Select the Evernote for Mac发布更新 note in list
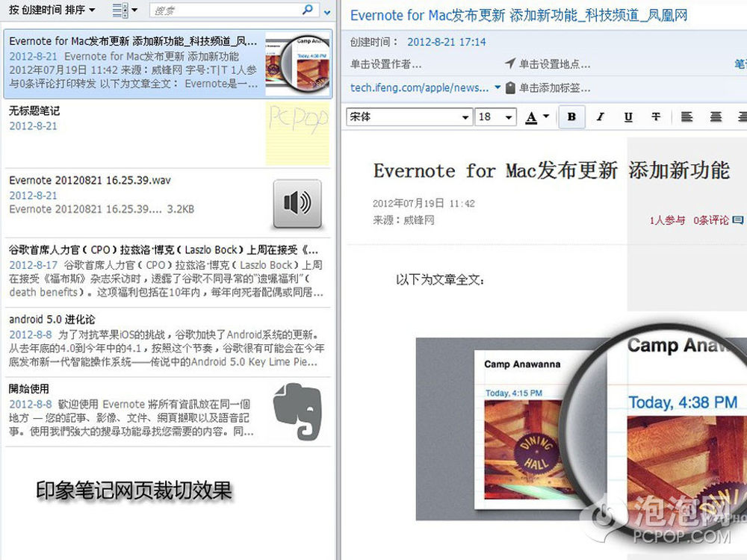The image size is (747, 560). (167, 63)
